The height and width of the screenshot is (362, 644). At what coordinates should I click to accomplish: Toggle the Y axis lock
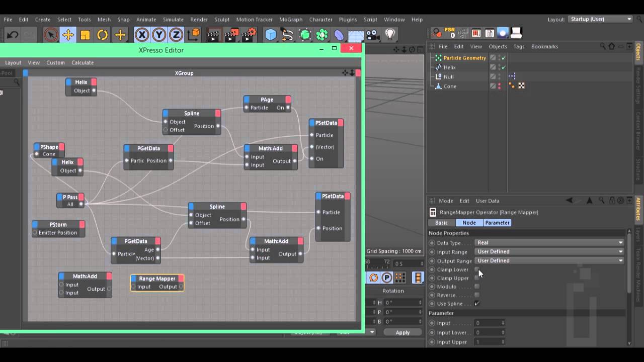pyautogui.click(x=159, y=35)
